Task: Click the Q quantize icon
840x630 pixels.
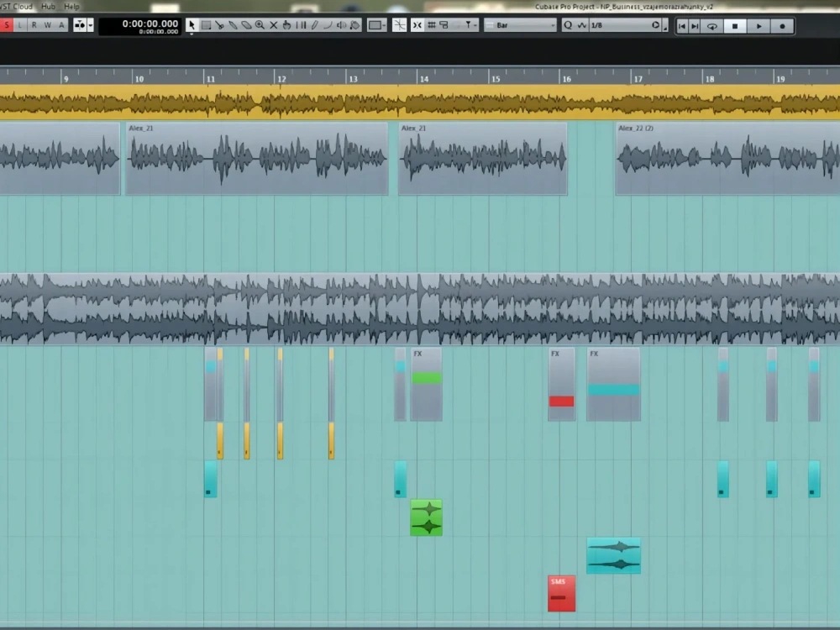Action: click(568, 25)
